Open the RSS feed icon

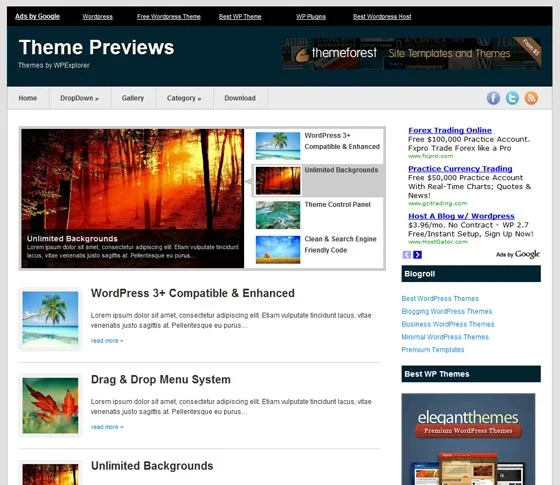(531, 98)
